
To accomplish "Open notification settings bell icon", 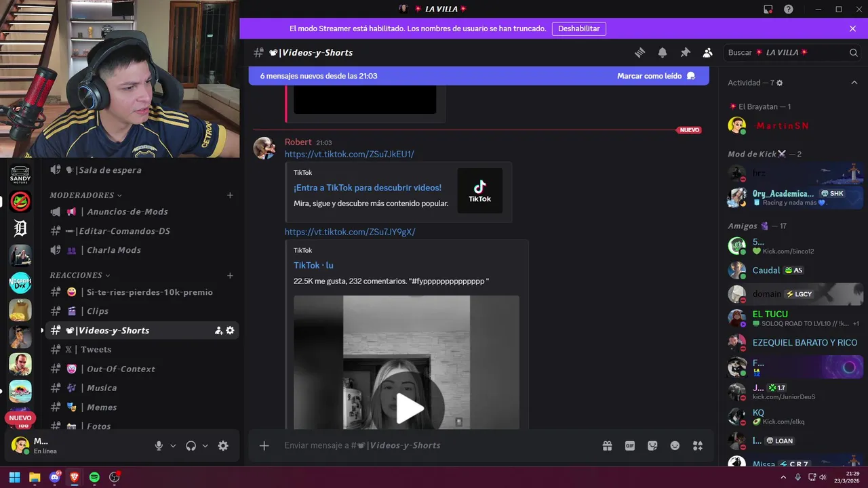I will [663, 52].
